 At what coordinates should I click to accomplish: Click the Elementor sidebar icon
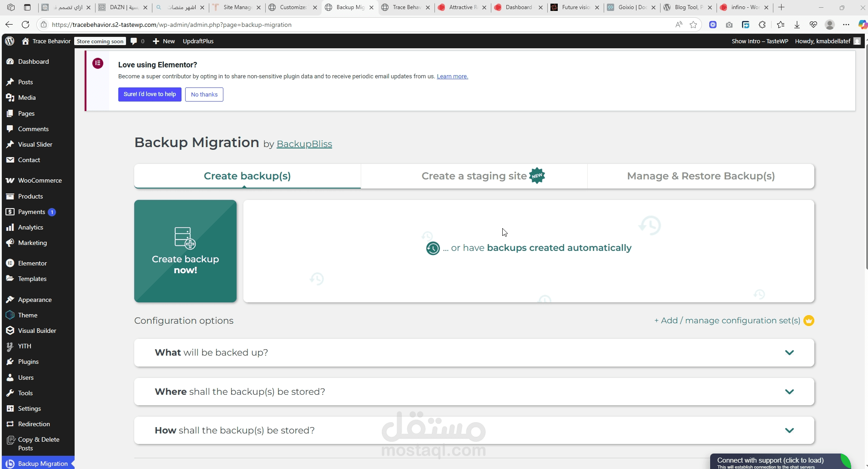10,263
